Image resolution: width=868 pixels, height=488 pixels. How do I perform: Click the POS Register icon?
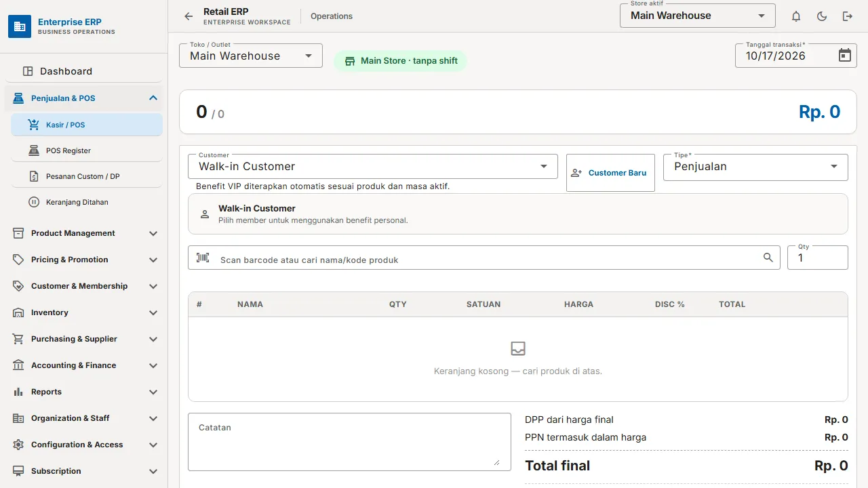point(34,150)
